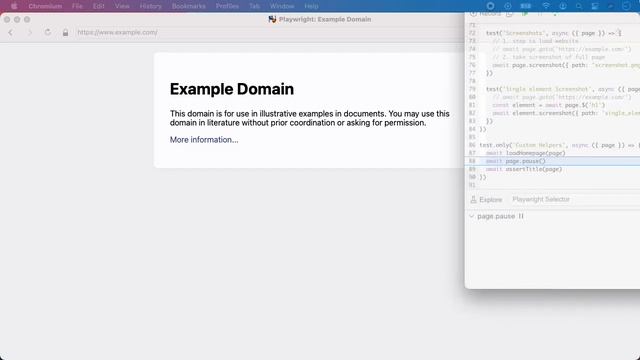Screen dimensions: 640x360
Task: Click the Explore button in Playwright Inspector
Action: pyautogui.click(x=486, y=200)
